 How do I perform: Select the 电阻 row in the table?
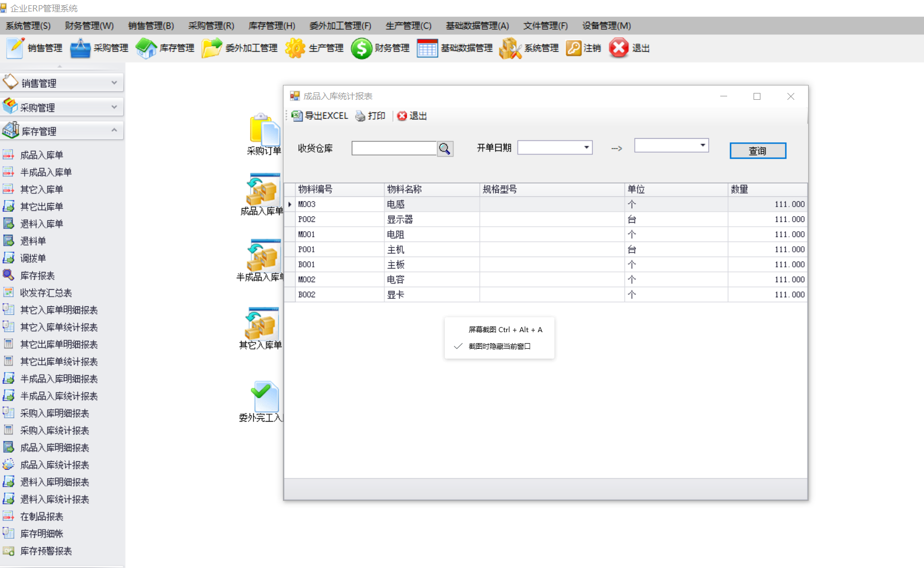pyautogui.click(x=402, y=234)
